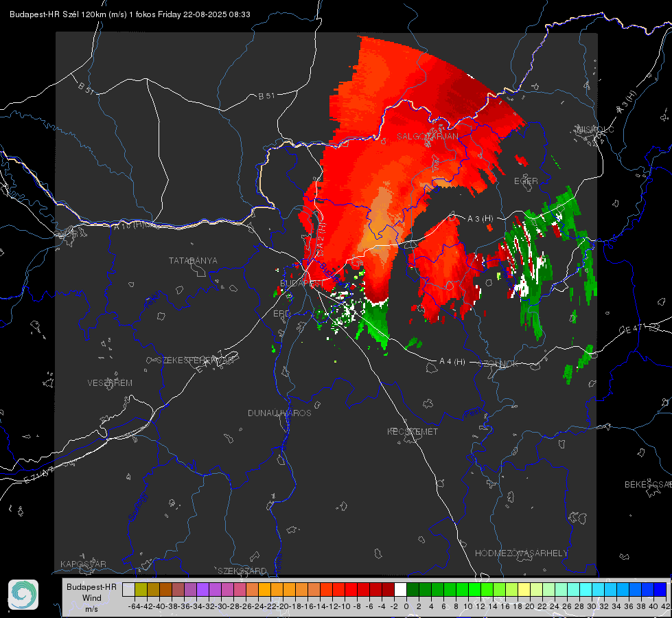Select the VESZPREM city label
Image resolution: width=672 pixels, height=618 pixels.
[x=110, y=383]
